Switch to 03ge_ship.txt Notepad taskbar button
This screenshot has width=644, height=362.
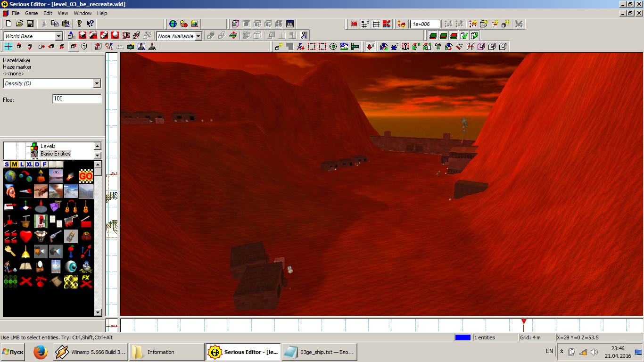click(x=320, y=352)
